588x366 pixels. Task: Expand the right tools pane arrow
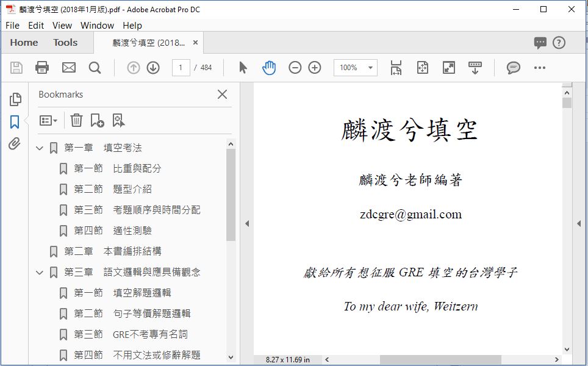pos(579,223)
